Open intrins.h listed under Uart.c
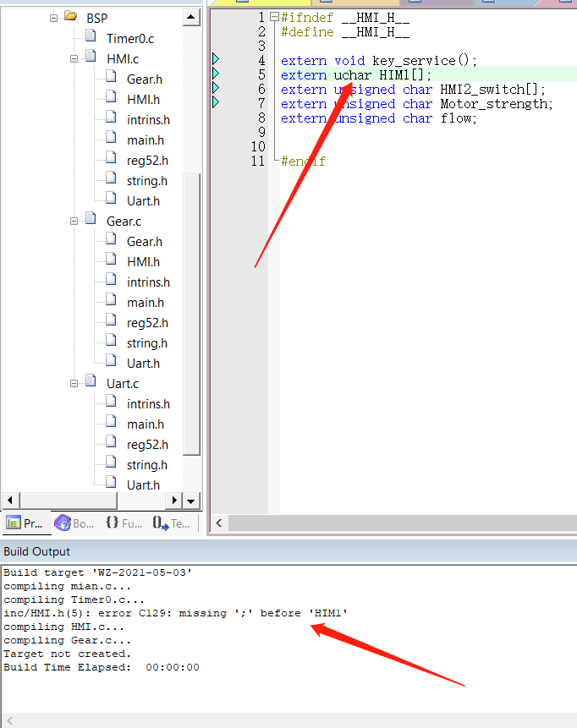Viewport: 577px width, 728px height. (148, 404)
